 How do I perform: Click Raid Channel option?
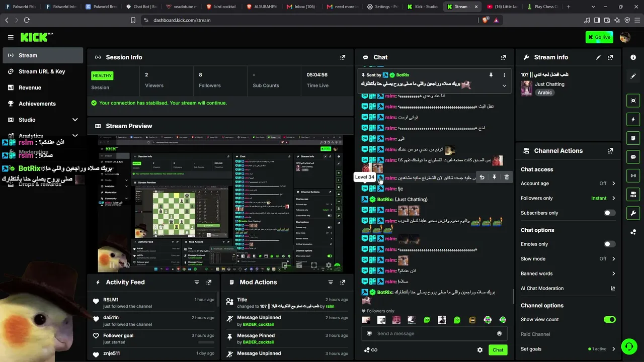[x=535, y=334]
